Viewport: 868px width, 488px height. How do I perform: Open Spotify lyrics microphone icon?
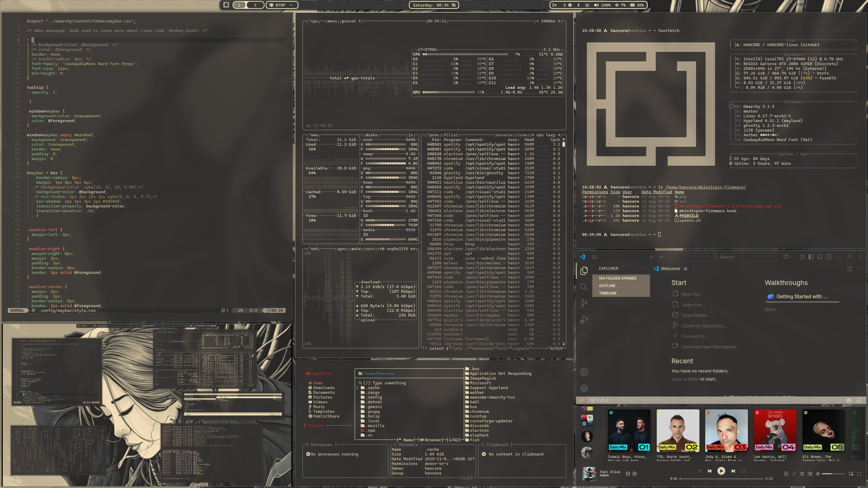point(794,474)
